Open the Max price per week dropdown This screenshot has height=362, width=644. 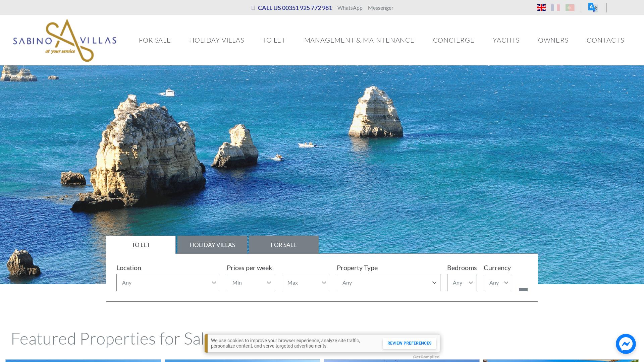click(x=306, y=283)
